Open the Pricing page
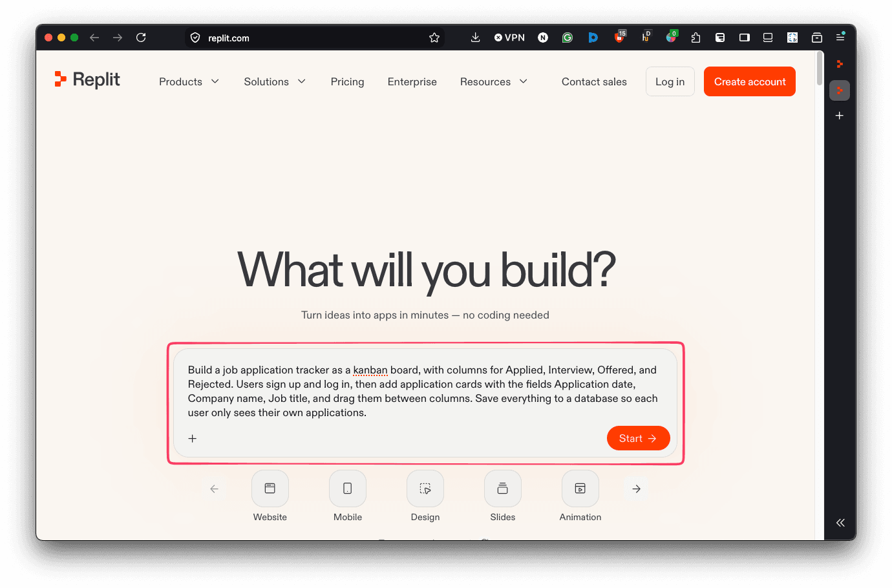The image size is (892, 588). coord(348,81)
